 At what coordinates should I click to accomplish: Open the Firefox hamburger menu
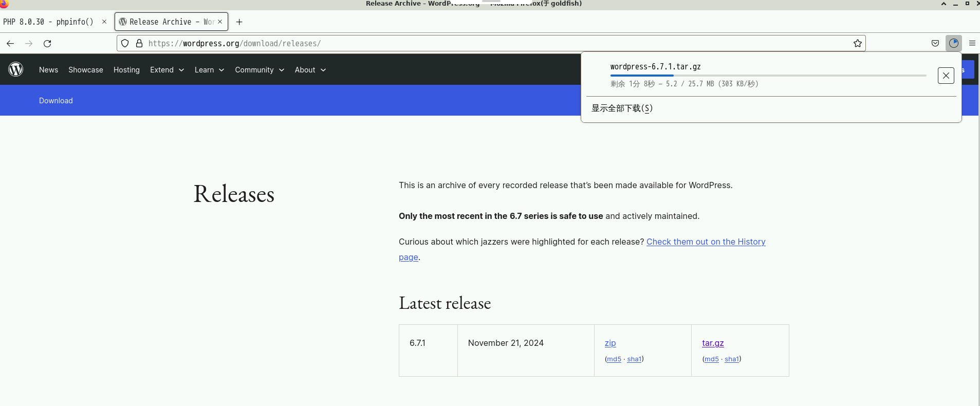point(972,44)
